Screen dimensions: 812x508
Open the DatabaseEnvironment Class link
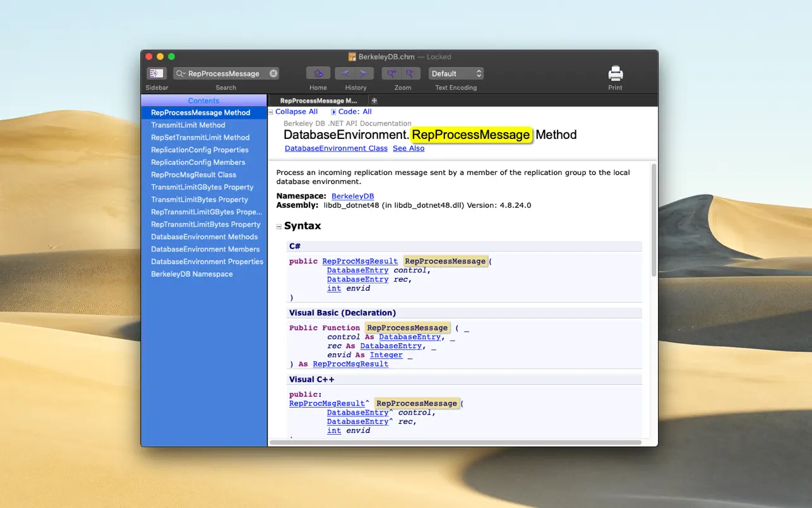coord(336,148)
